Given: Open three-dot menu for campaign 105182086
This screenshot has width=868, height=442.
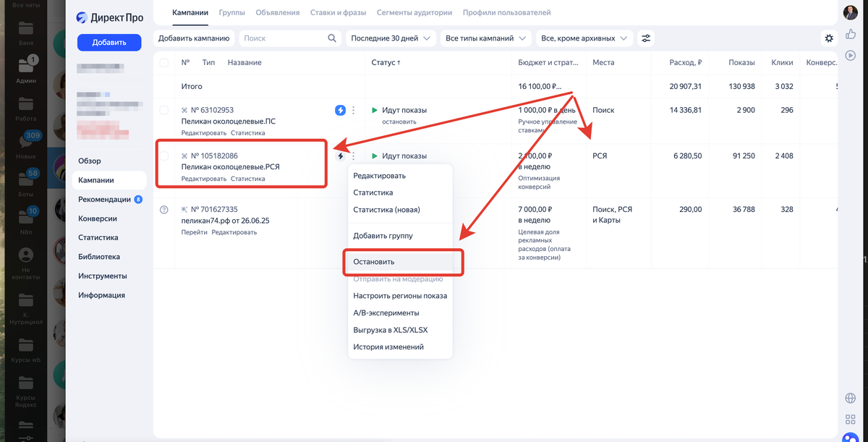Looking at the screenshot, I should [353, 156].
